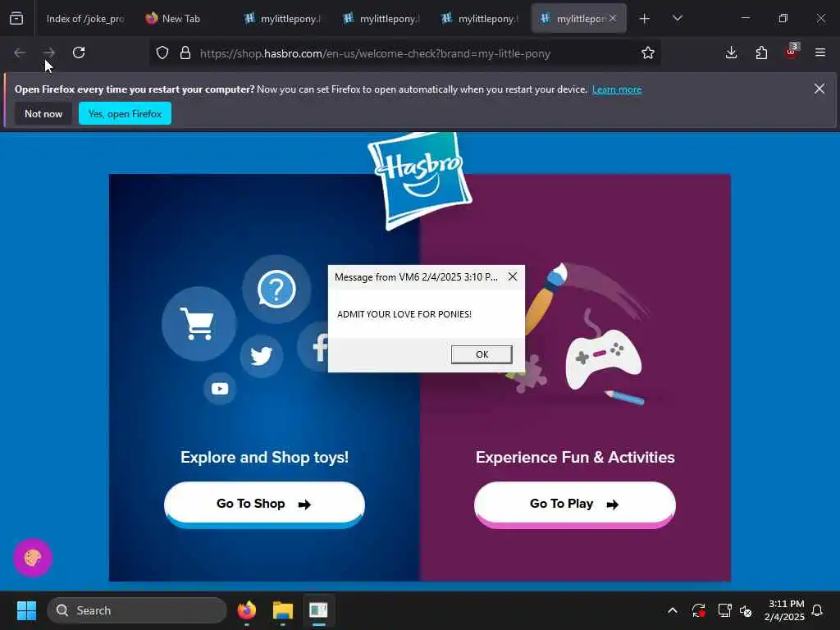Click the Go To Play button
840x630 pixels.
tap(574, 504)
